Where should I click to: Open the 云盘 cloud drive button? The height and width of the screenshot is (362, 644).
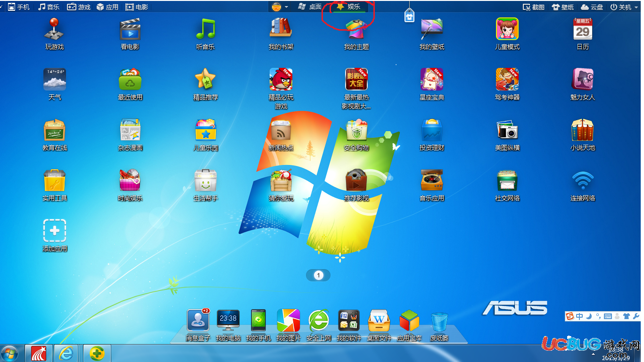click(x=592, y=7)
